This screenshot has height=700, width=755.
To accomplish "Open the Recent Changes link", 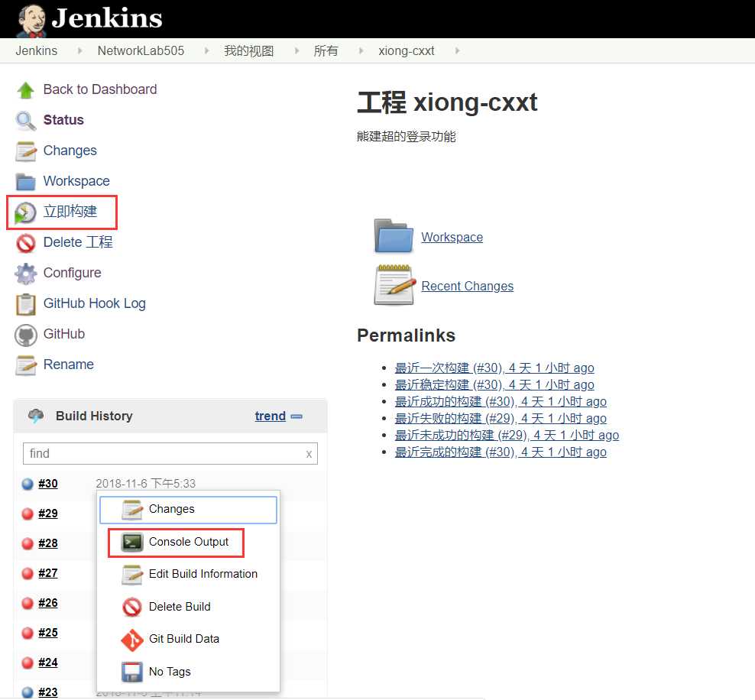I will click(467, 286).
